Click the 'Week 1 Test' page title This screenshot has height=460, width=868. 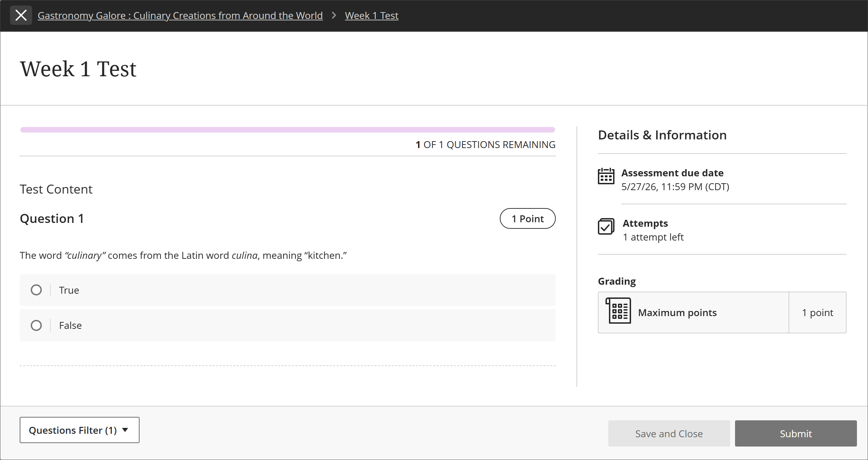coord(78,69)
